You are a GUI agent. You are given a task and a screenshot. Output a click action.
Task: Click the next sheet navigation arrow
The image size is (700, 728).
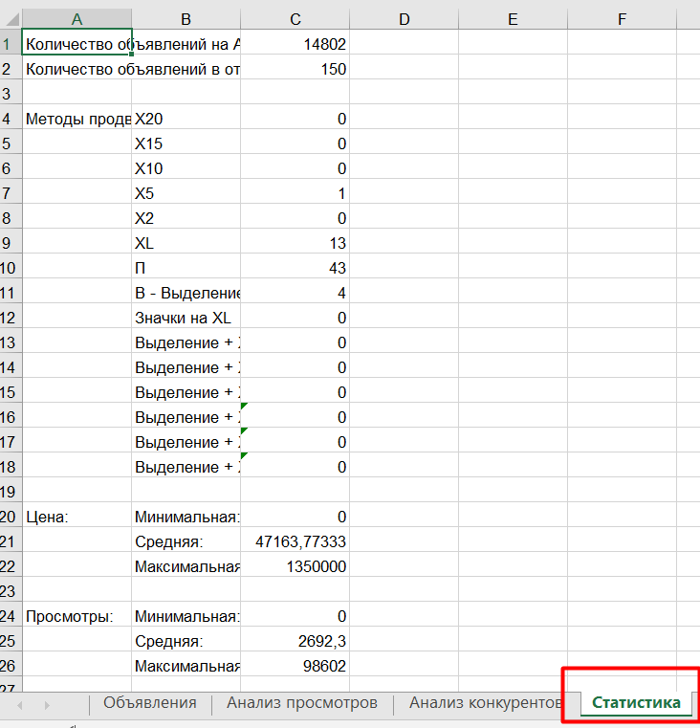pyautogui.click(x=46, y=704)
